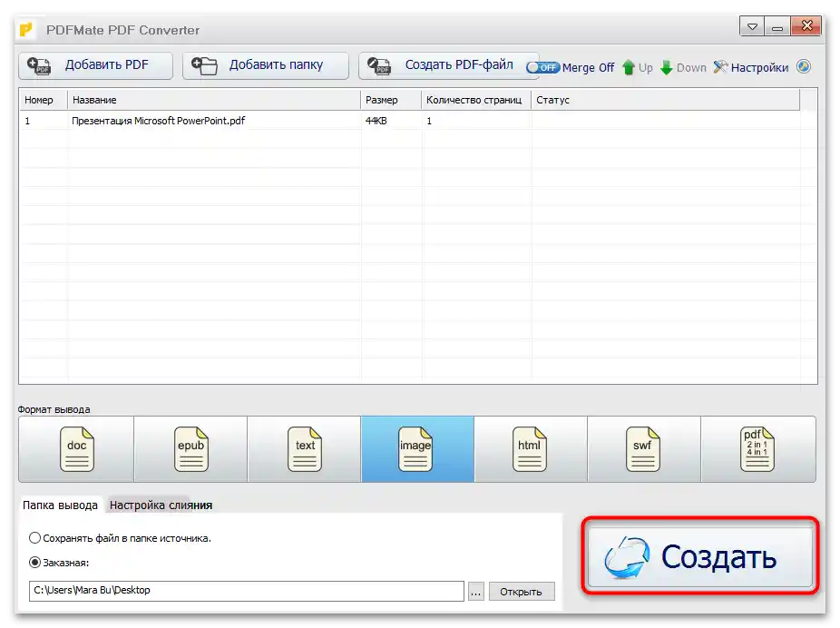Open the title bar dropdown arrow menu
The height and width of the screenshot is (628, 840).
click(752, 26)
